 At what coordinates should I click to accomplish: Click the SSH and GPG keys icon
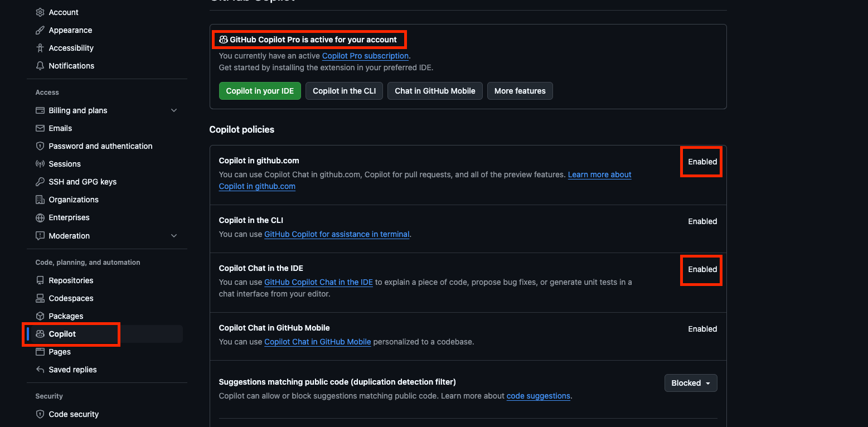click(40, 182)
